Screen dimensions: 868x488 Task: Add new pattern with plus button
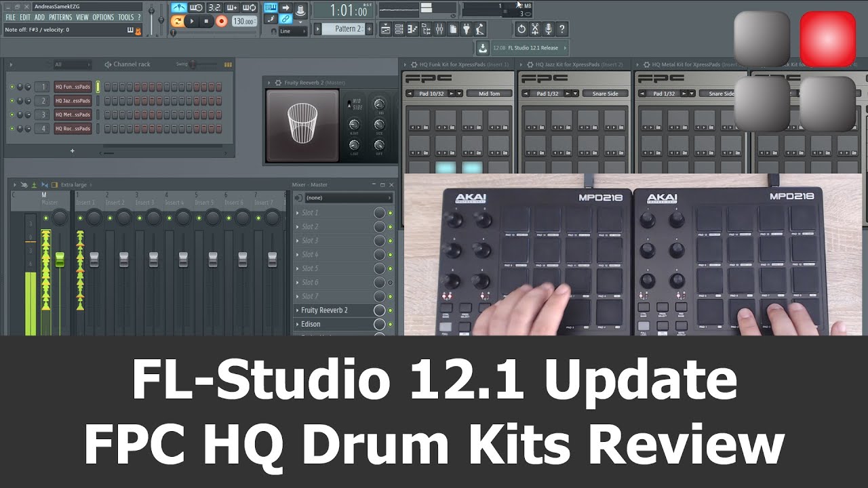370,29
